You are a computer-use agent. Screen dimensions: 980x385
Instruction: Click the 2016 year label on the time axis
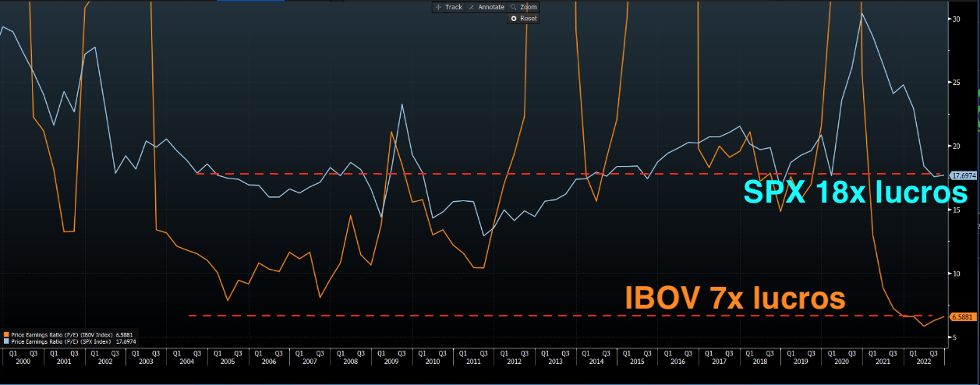(x=678, y=362)
